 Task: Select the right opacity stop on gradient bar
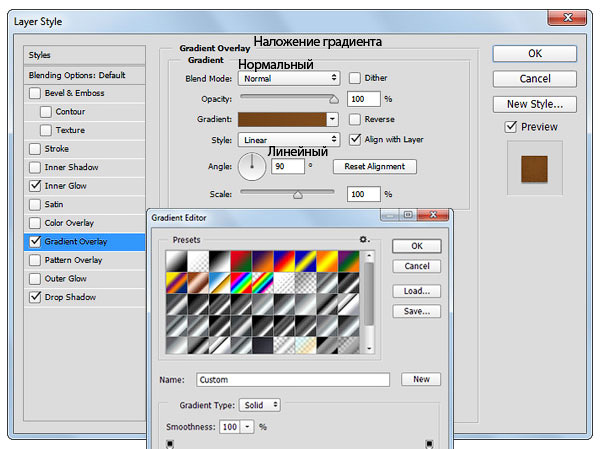pos(429,444)
